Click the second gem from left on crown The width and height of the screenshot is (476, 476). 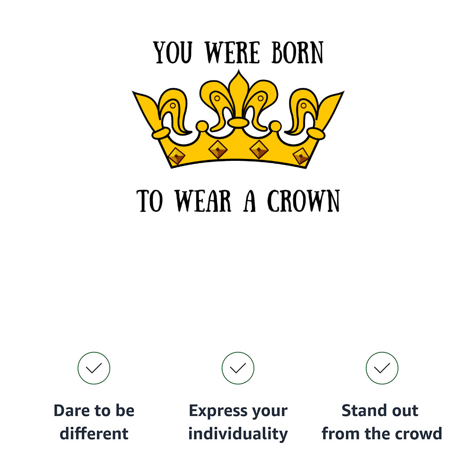coord(218,149)
